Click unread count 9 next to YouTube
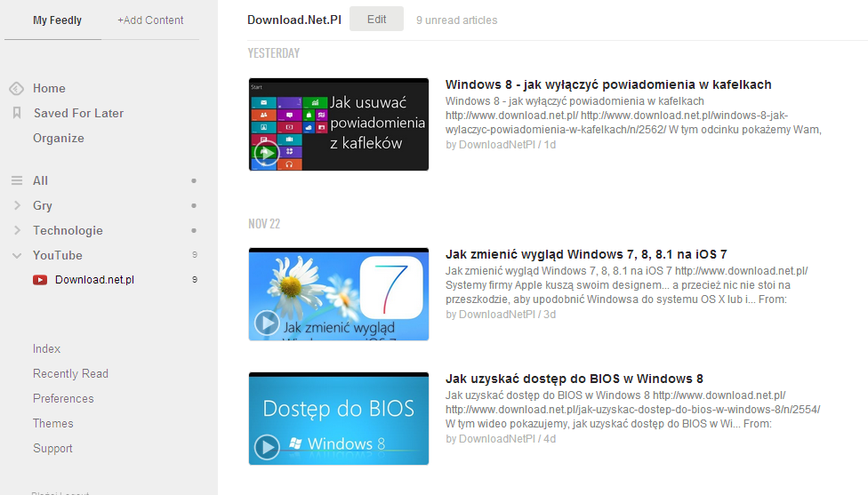Screen dimensions: 868x495 coord(194,255)
